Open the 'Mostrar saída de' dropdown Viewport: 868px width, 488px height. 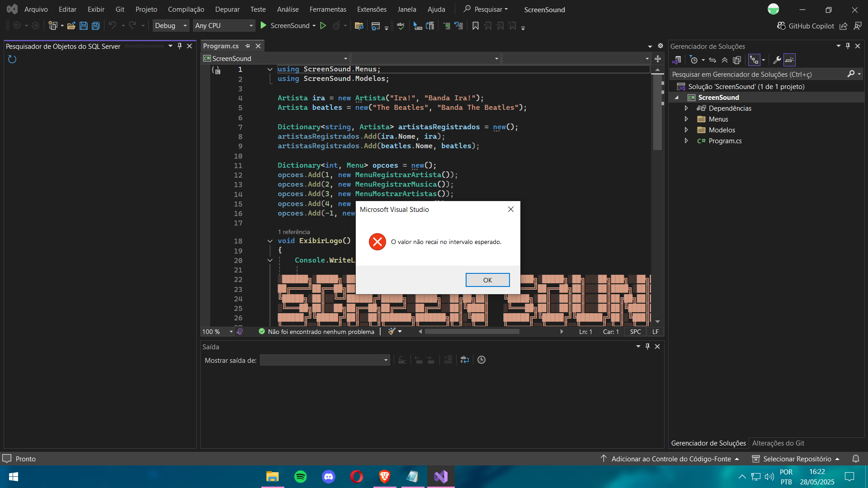point(325,360)
